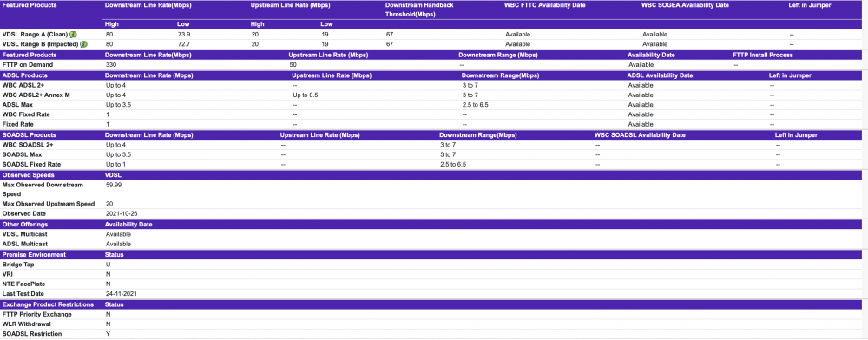Click the 'Other Offerings' section header
Viewport: 868px width, 340px height.
(25, 225)
